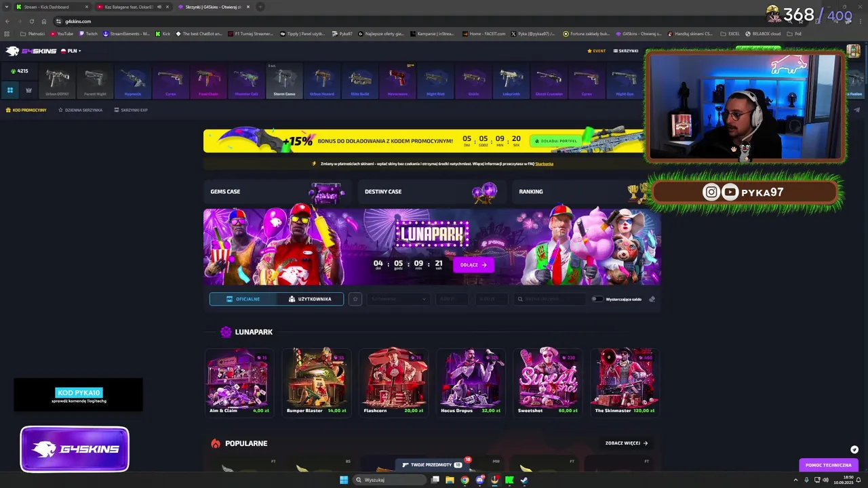This screenshot has width=868, height=488.
Task: Click the eraser clear-filters icon
Action: pyautogui.click(x=652, y=299)
